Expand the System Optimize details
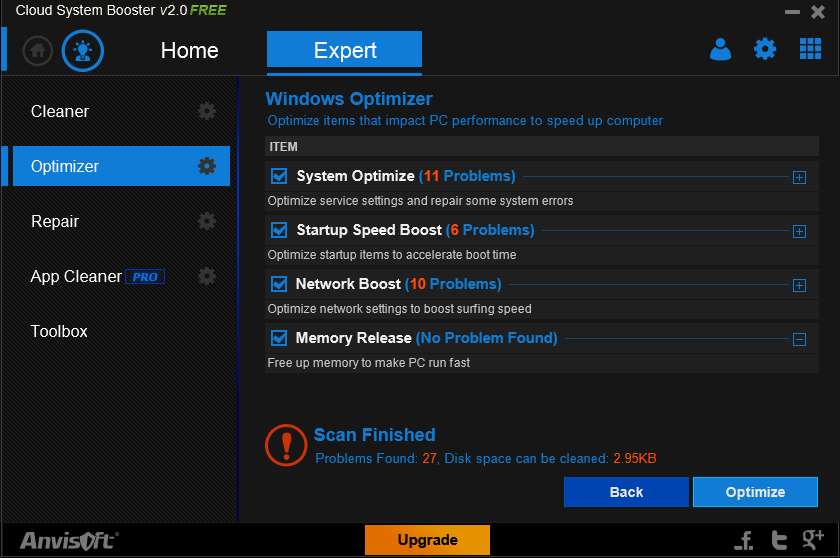Screen dimensions: 840x558 (x=799, y=177)
